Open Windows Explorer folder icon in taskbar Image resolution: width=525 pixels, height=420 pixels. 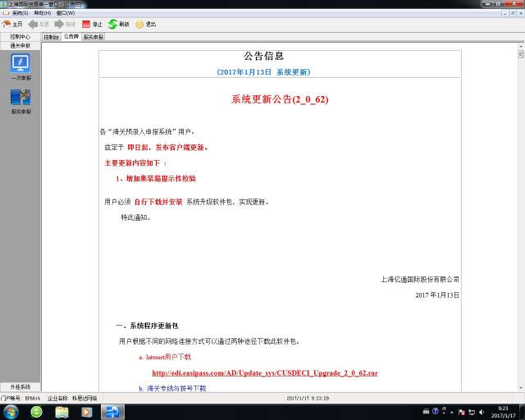[62, 412]
